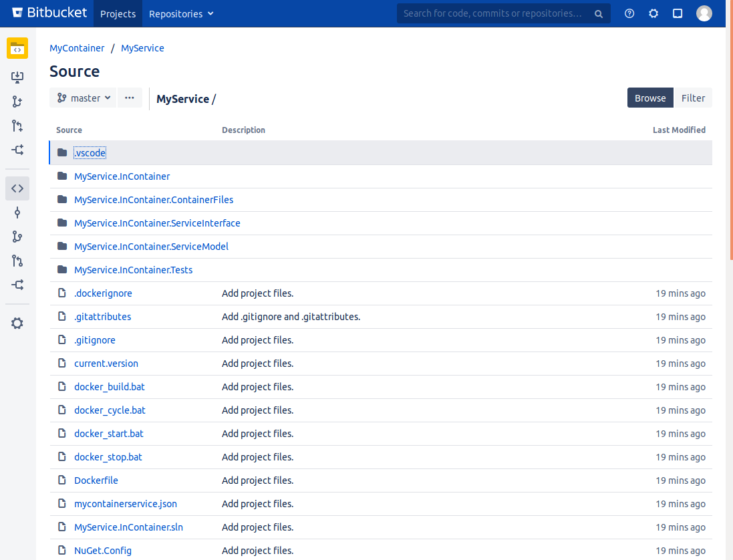Click the Description column header
This screenshot has width=733, height=560.
coord(243,130)
